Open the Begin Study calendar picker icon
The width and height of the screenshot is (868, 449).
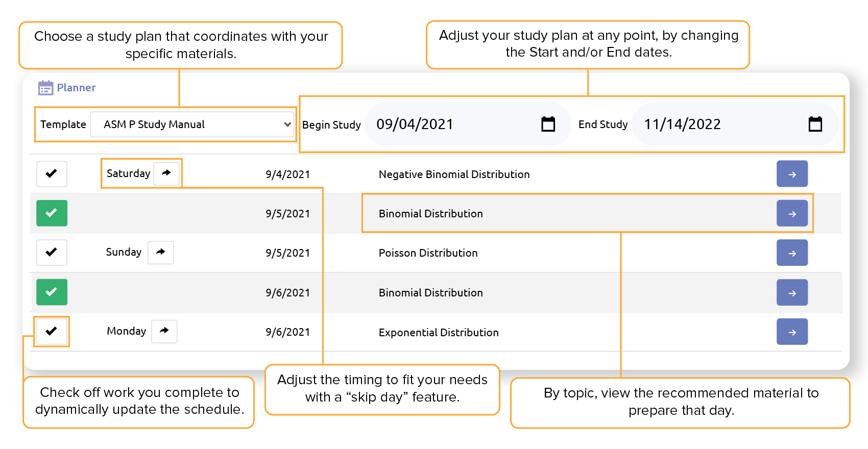point(548,124)
